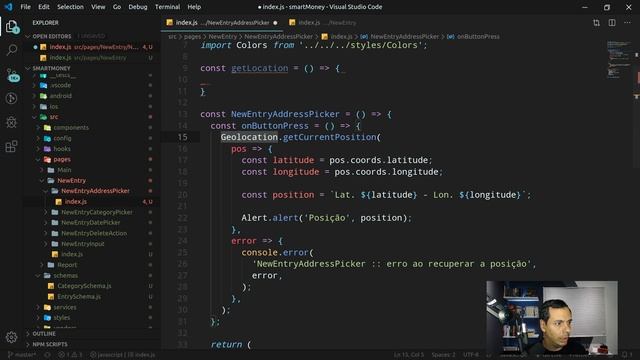
Task: Expand the Report folder
Action: tap(42, 265)
